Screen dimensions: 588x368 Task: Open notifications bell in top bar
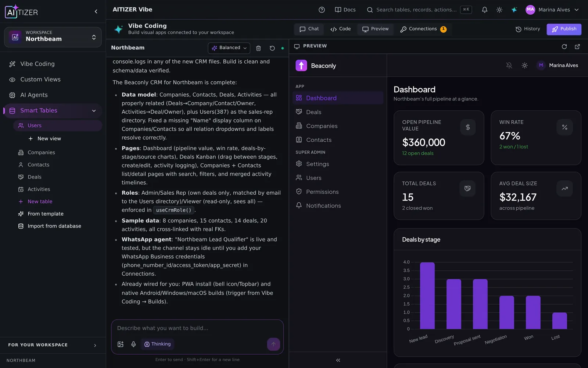484,10
